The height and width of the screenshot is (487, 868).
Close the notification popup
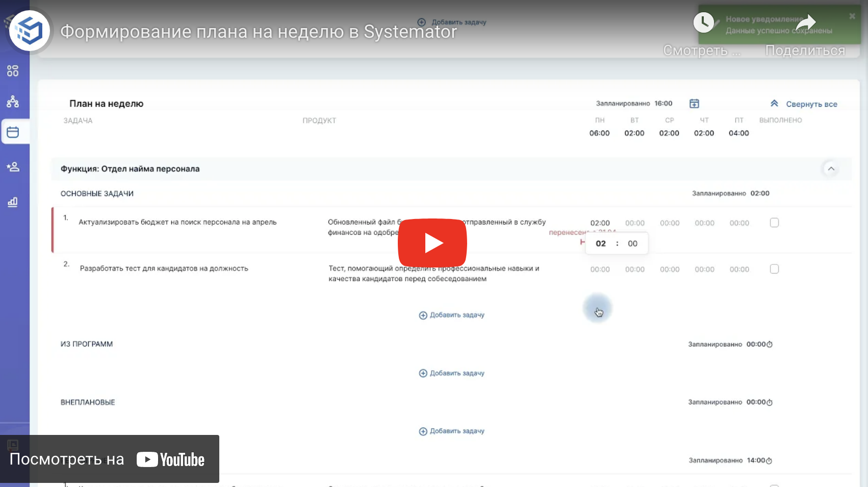click(852, 16)
